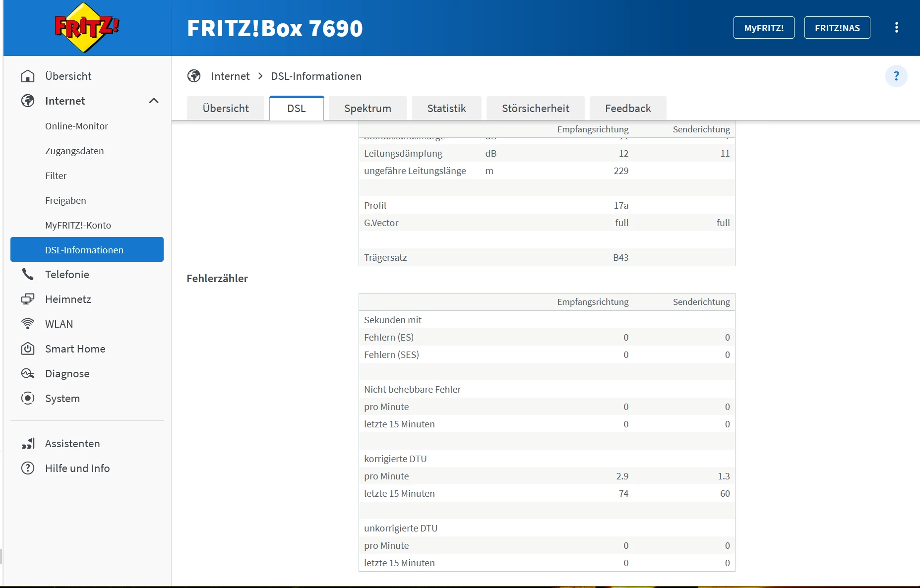Click the Heimnetz network icon
This screenshot has height=588, width=920.
click(x=28, y=299)
